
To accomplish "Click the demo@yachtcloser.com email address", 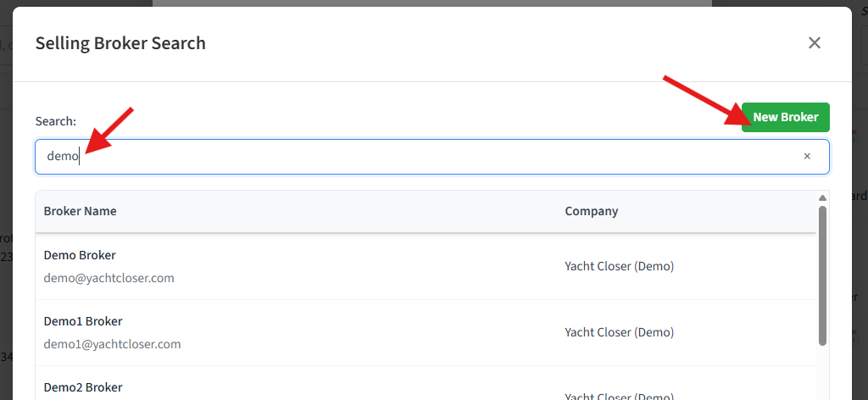I will coord(108,278).
